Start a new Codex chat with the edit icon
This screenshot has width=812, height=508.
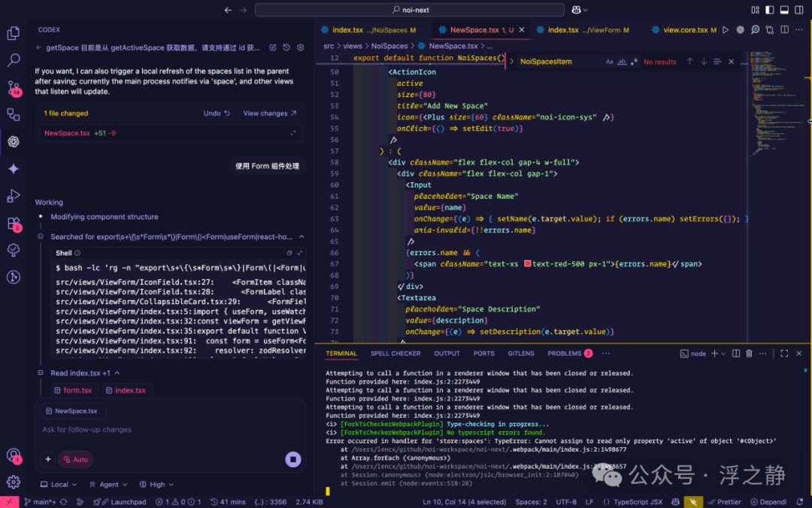pos(273,47)
